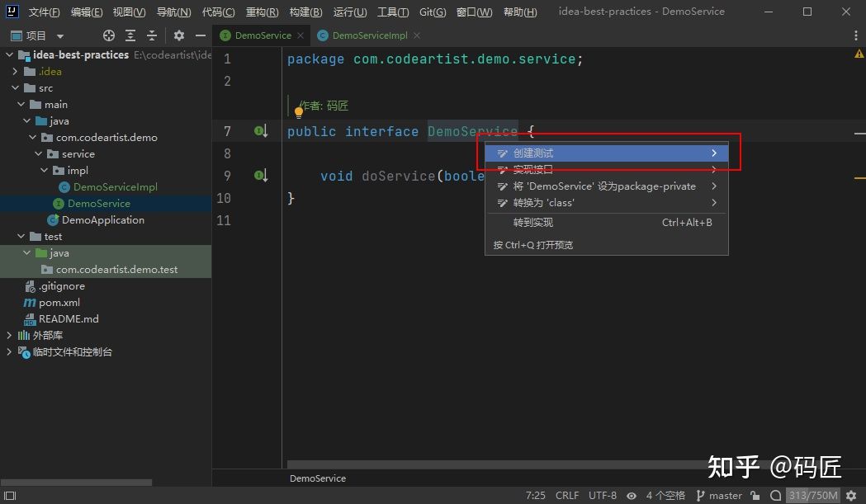866x504 pixels.
Task: Click implemented gutter icon on line 9
Action: [x=261, y=176]
